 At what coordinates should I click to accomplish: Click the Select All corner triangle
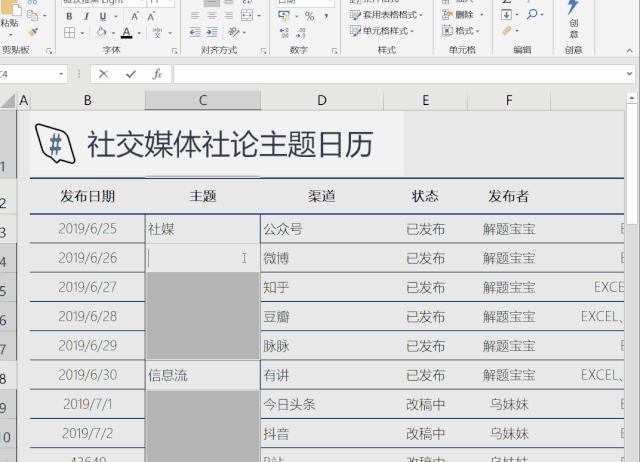8,100
